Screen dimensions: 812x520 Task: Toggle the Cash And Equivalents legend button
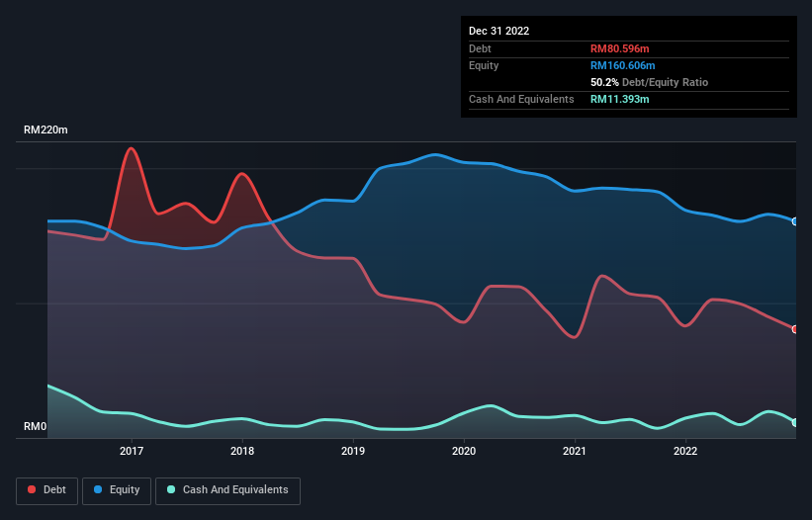(227, 490)
